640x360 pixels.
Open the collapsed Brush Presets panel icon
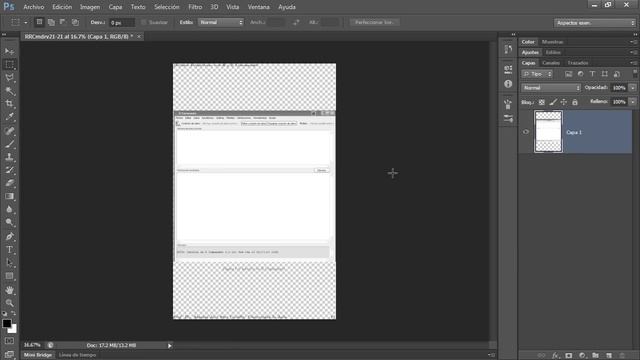pos(508,104)
